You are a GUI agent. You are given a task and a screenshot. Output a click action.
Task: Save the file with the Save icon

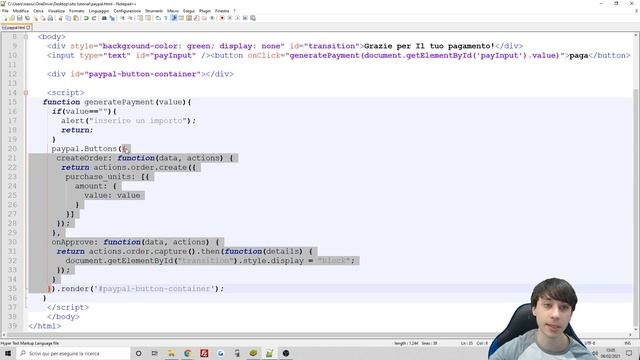(x=20, y=18)
